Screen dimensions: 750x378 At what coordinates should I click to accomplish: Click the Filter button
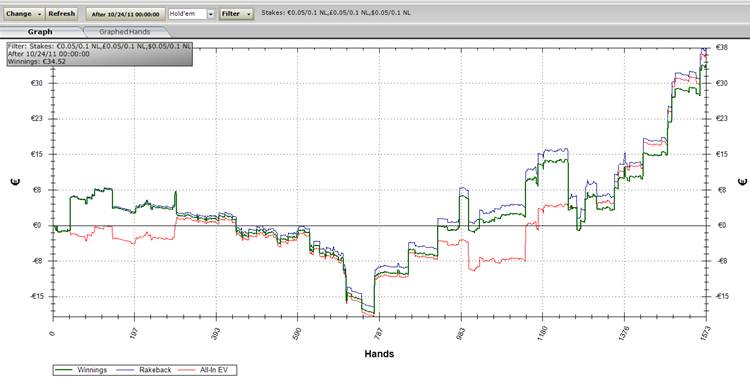[x=232, y=14]
